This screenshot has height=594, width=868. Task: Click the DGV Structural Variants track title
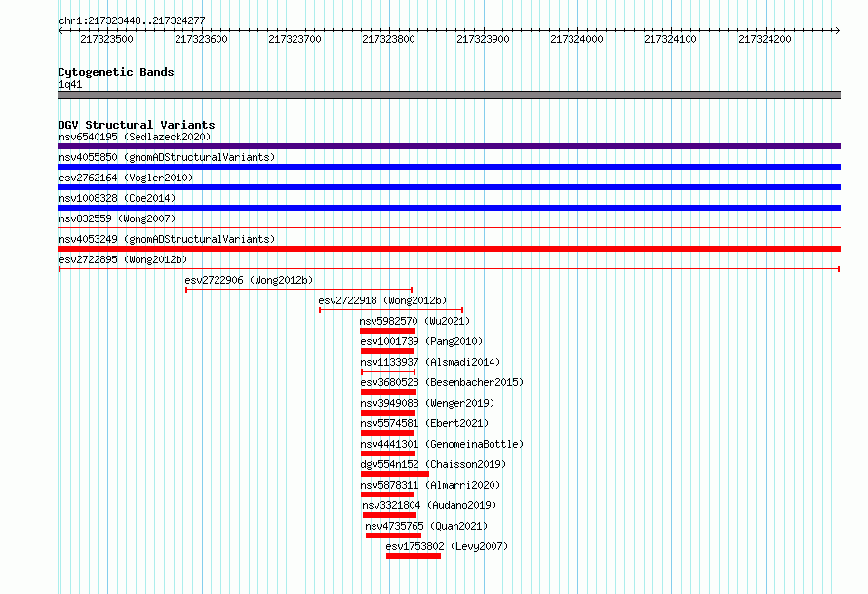tap(137, 125)
